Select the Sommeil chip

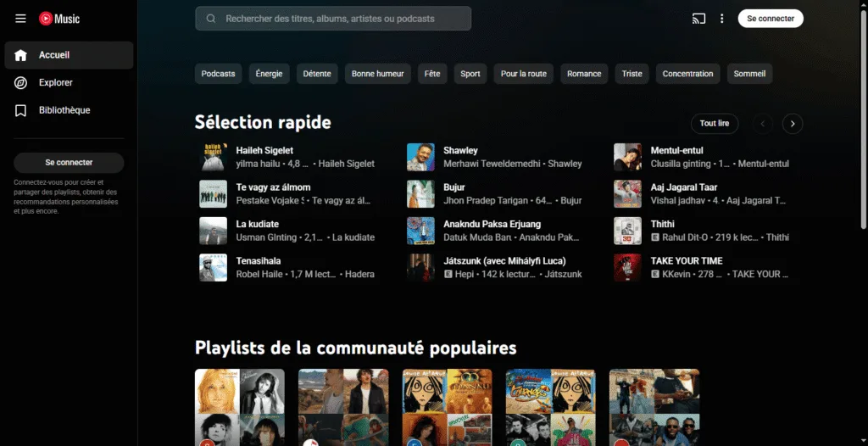[x=749, y=74]
